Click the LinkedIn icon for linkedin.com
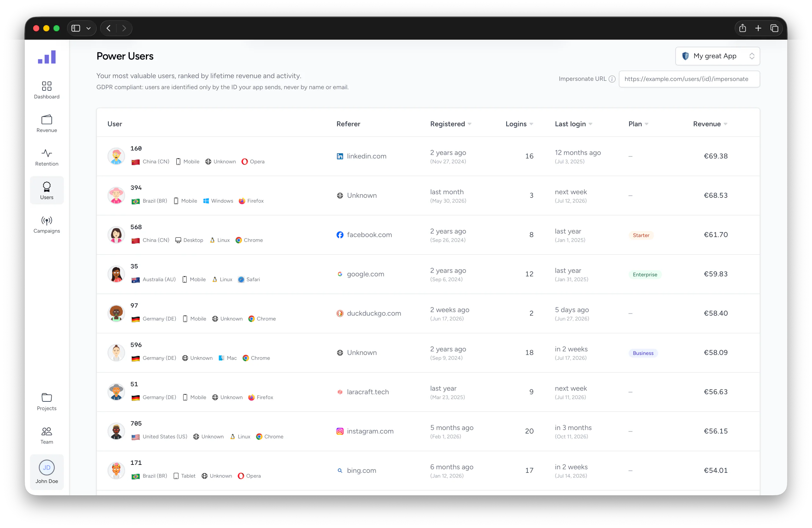Image resolution: width=812 pixels, height=528 pixels. click(340, 156)
